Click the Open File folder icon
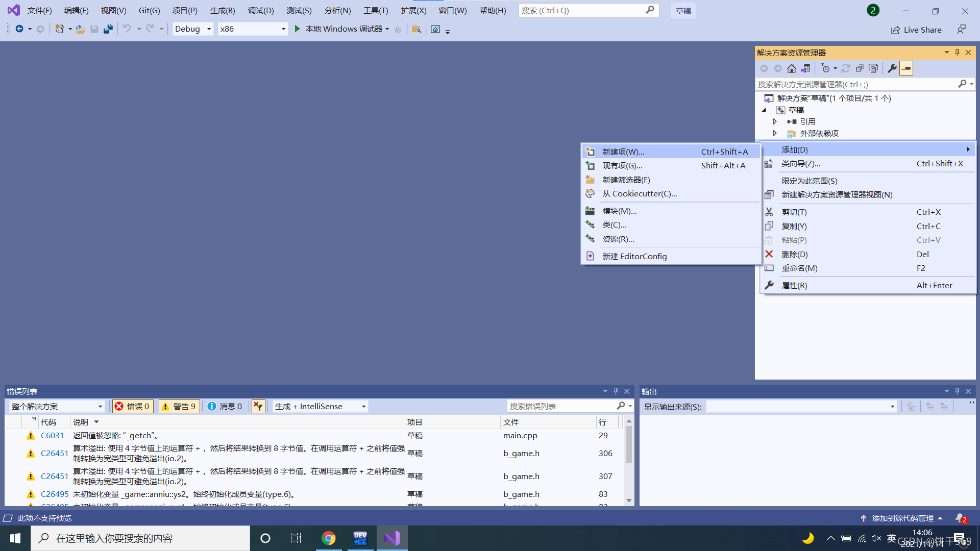Screen dimensions: 980x551 (x=80, y=29)
